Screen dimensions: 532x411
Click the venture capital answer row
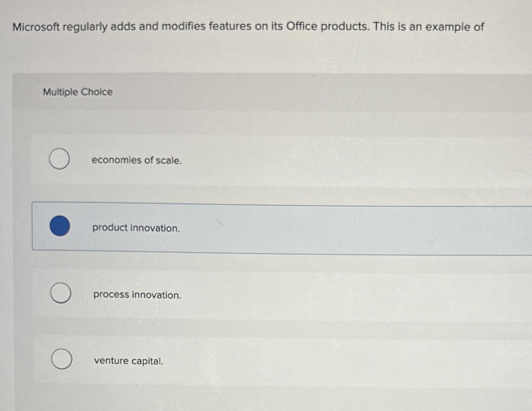pos(256,360)
